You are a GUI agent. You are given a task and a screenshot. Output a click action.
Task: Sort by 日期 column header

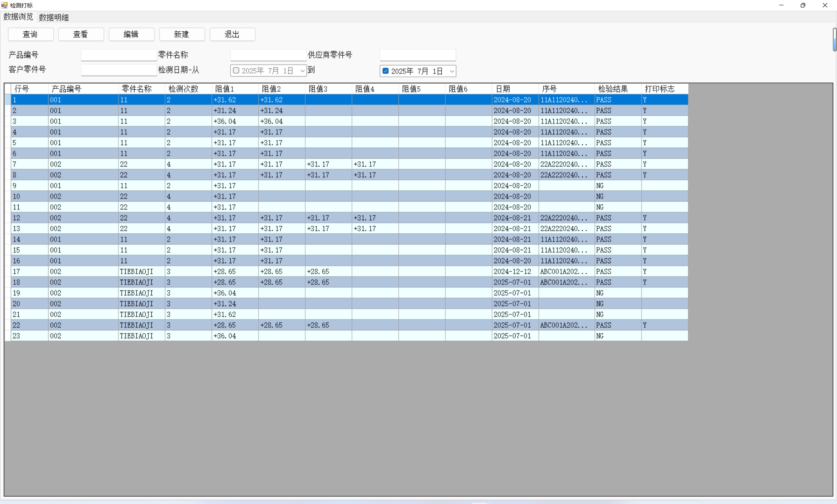[x=515, y=89]
